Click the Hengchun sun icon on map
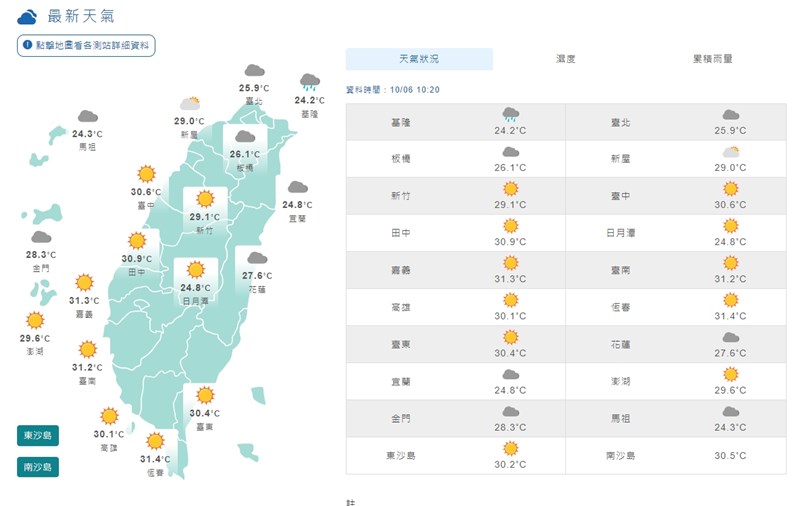800x506 pixels. click(x=155, y=440)
